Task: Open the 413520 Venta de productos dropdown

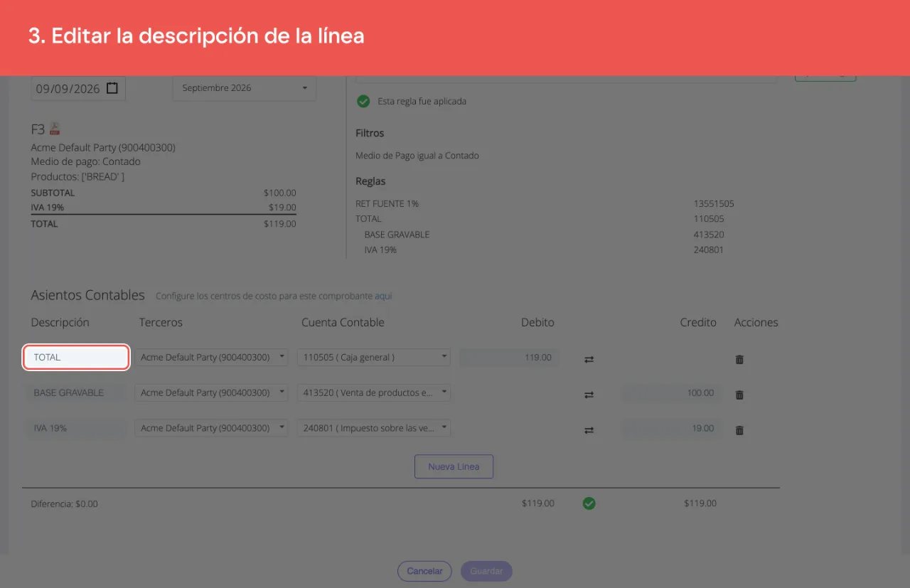Action: pos(374,392)
